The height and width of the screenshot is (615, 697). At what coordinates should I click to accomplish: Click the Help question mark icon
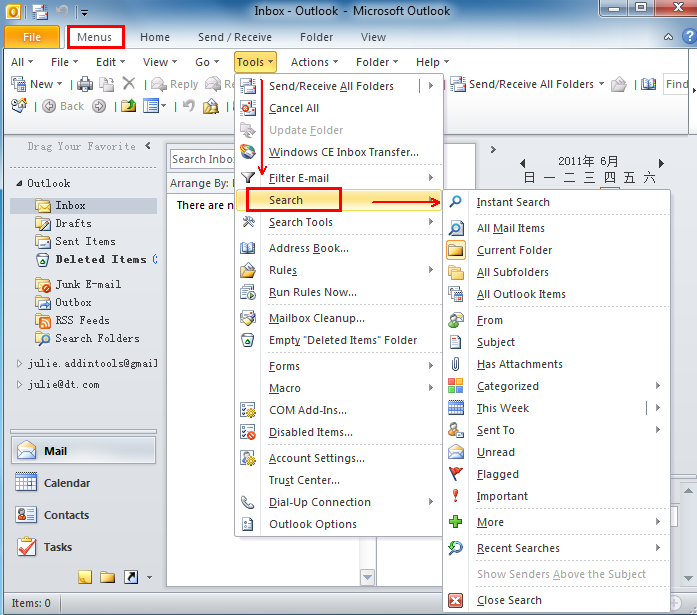[689, 36]
